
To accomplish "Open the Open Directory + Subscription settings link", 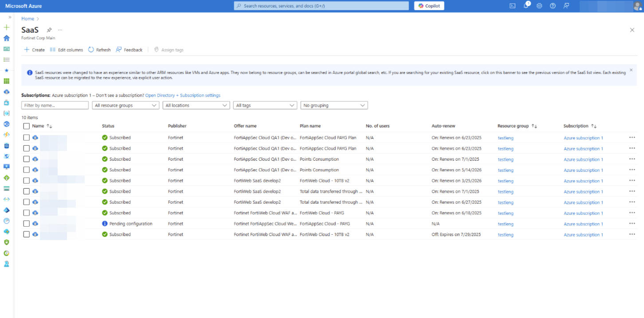I will pyautogui.click(x=183, y=95).
